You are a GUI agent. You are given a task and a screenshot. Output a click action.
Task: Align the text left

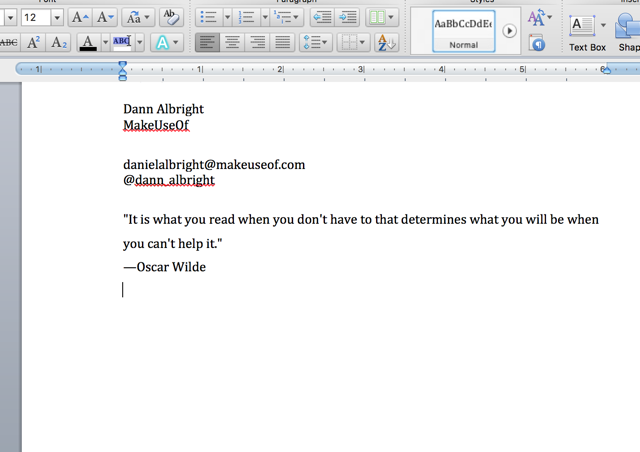207,42
